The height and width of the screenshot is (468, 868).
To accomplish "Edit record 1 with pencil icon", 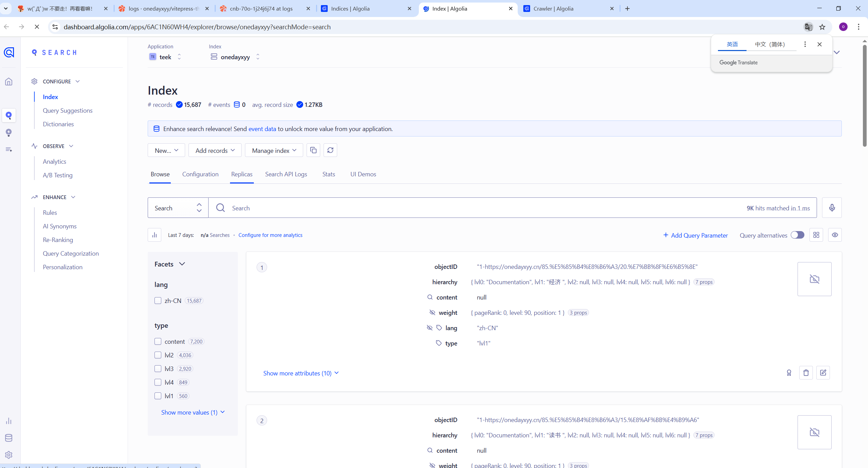I will pos(823,373).
